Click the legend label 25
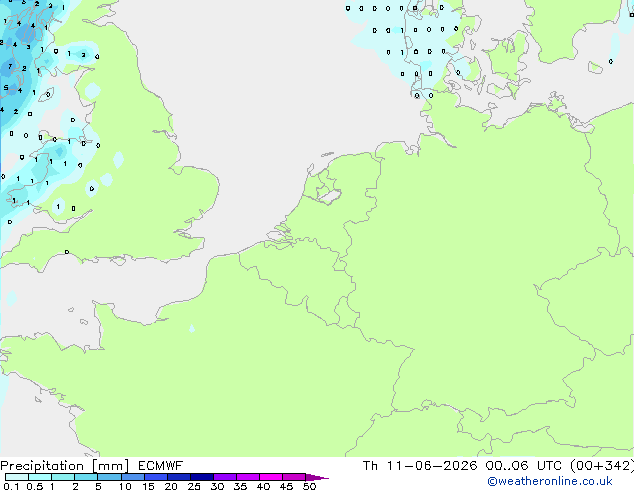 point(194,486)
